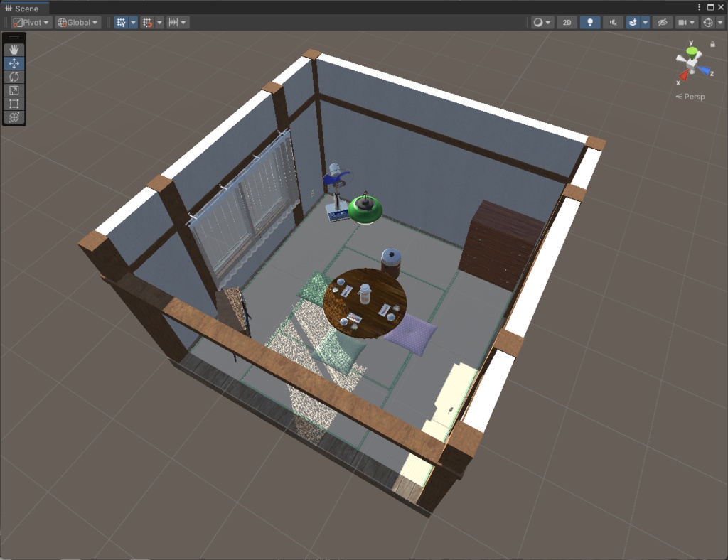This screenshot has height=560, width=728.
Task: Toggle 2D view mode
Action: coord(567,22)
